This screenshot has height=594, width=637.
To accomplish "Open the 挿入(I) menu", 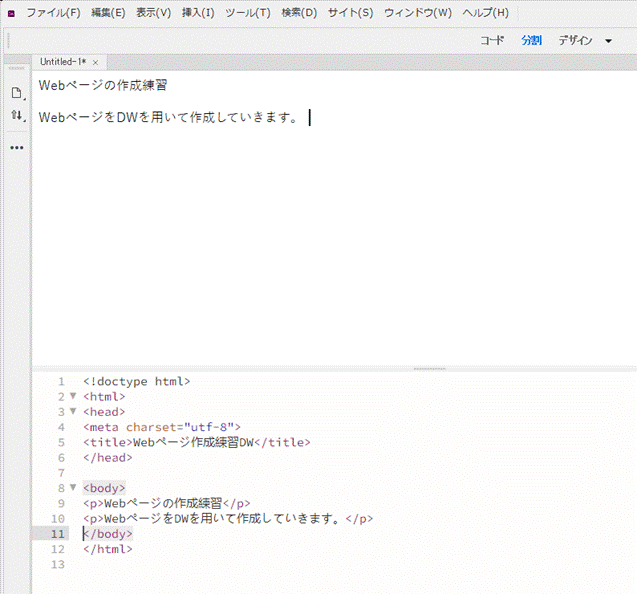I will click(197, 13).
